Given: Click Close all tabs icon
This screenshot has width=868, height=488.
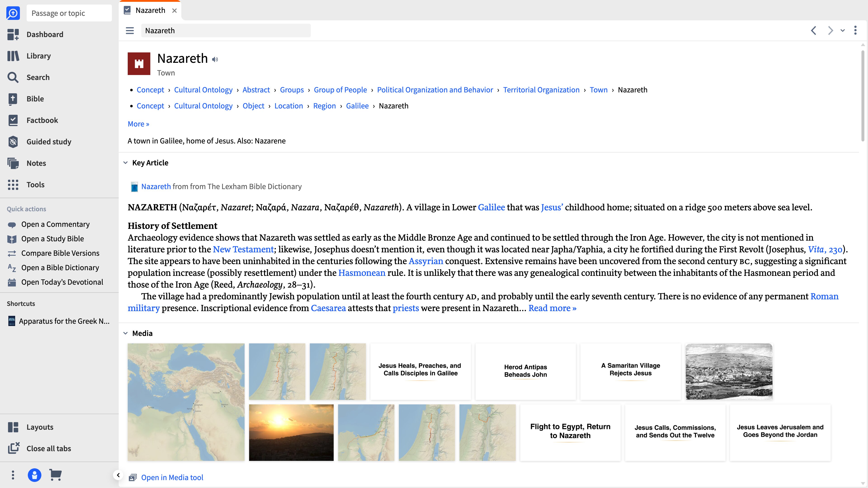Looking at the screenshot, I should [x=14, y=448].
